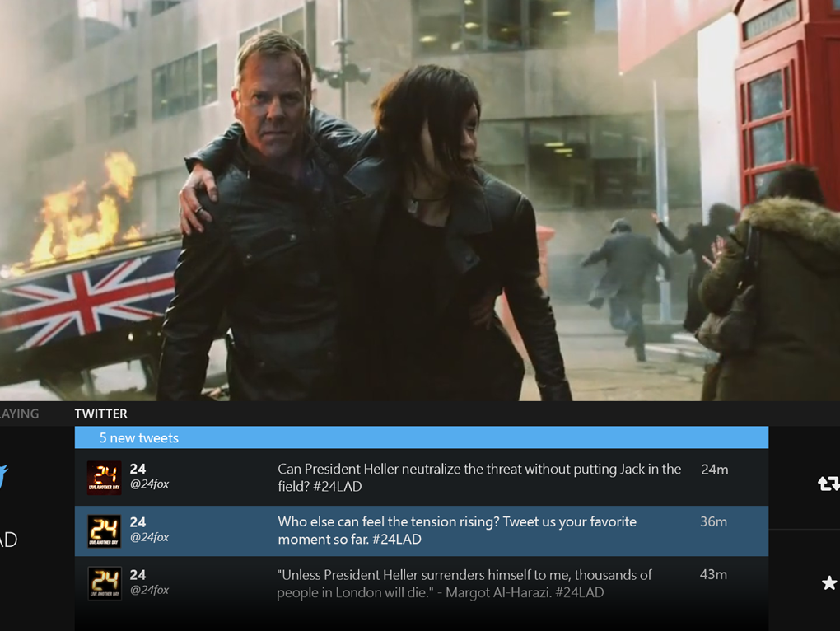
Task: Select tweet 'Can President Heller neutralize the threat'
Action: coord(421,478)
